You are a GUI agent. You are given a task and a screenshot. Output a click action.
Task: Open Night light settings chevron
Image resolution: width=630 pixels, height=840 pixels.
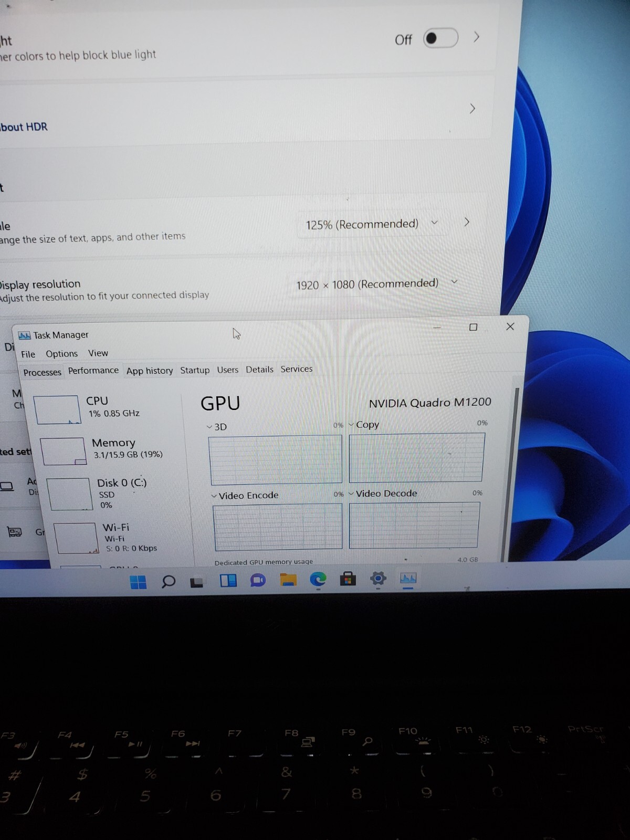(476, 37)
